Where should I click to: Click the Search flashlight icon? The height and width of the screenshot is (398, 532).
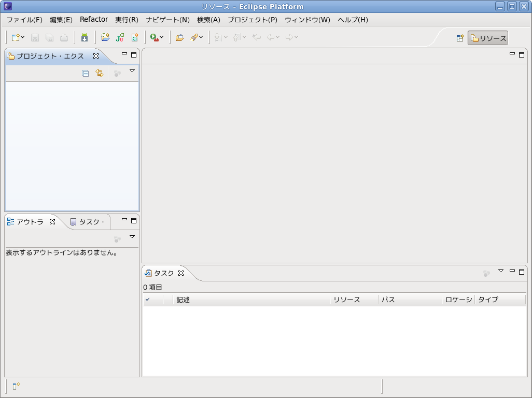(194, 37)
